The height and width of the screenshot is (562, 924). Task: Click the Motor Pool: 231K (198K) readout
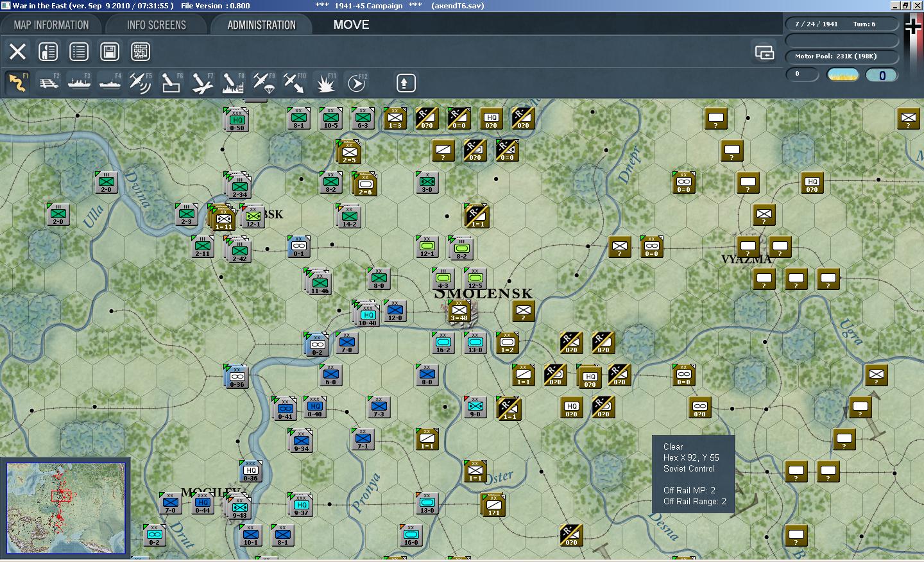[x=836, y=56]
